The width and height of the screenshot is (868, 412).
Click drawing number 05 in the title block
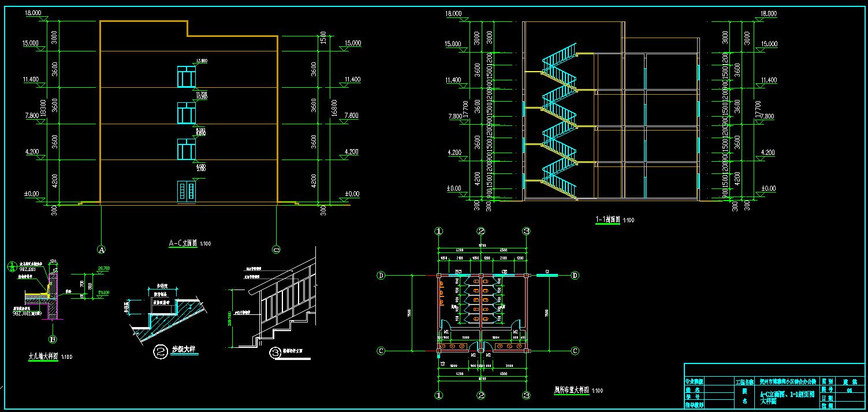[x=849, y=391]
